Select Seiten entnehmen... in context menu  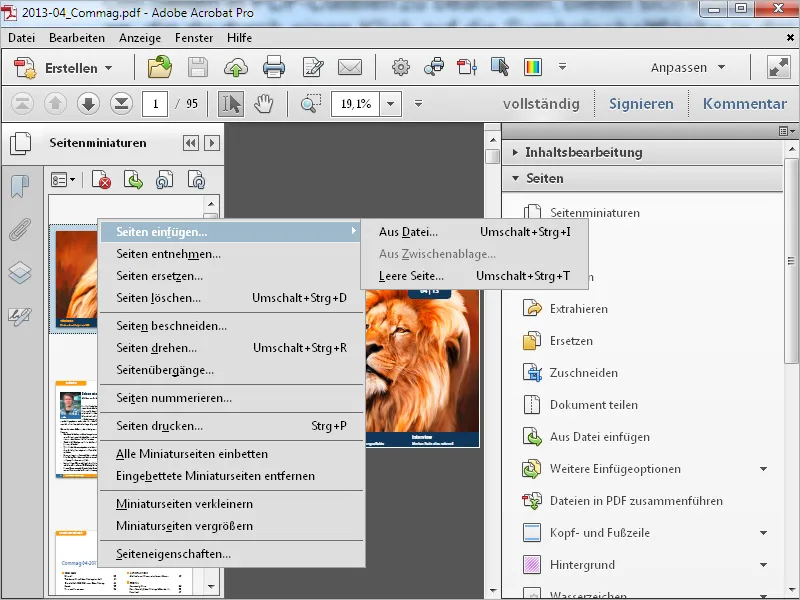231,254
